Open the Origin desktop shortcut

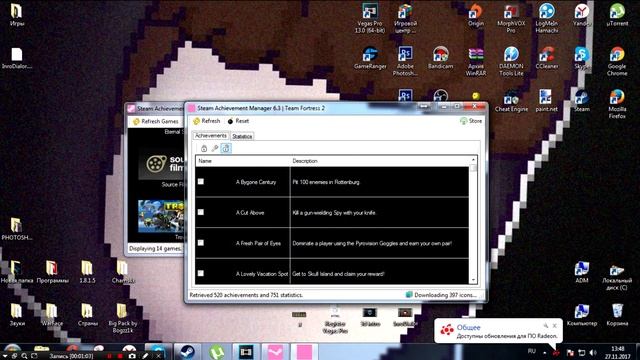[x=476, y=15]
